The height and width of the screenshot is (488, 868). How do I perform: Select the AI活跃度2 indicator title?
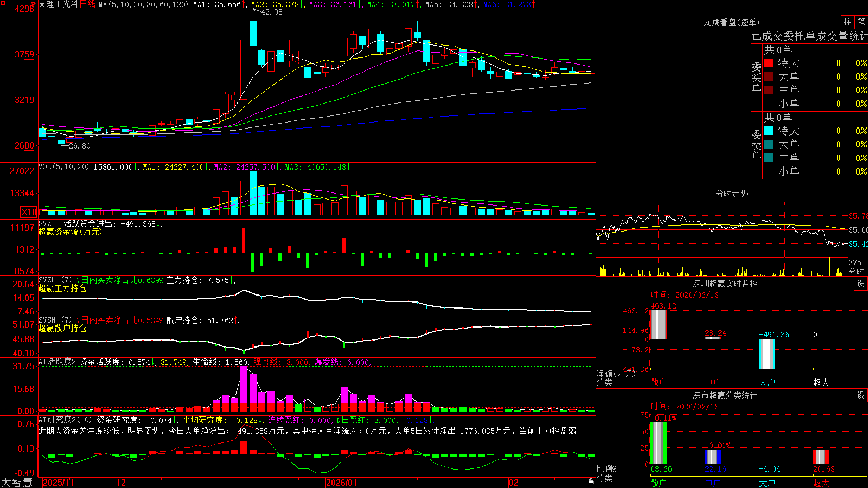58,362
